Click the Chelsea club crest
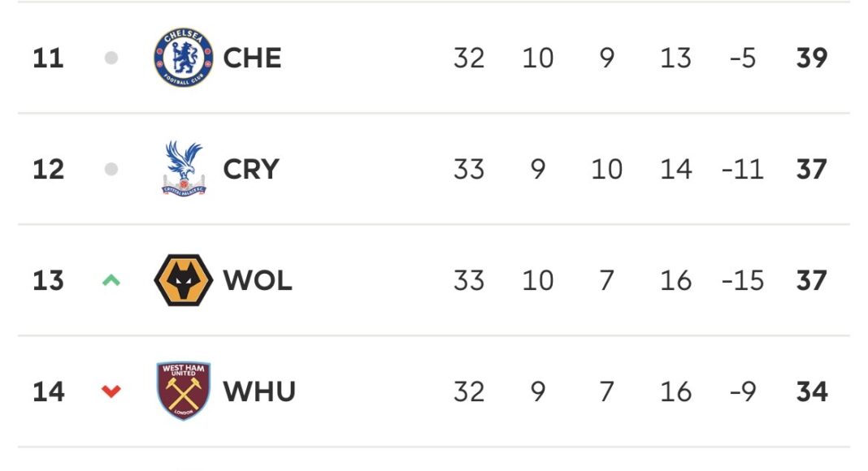 coord(184,58)
